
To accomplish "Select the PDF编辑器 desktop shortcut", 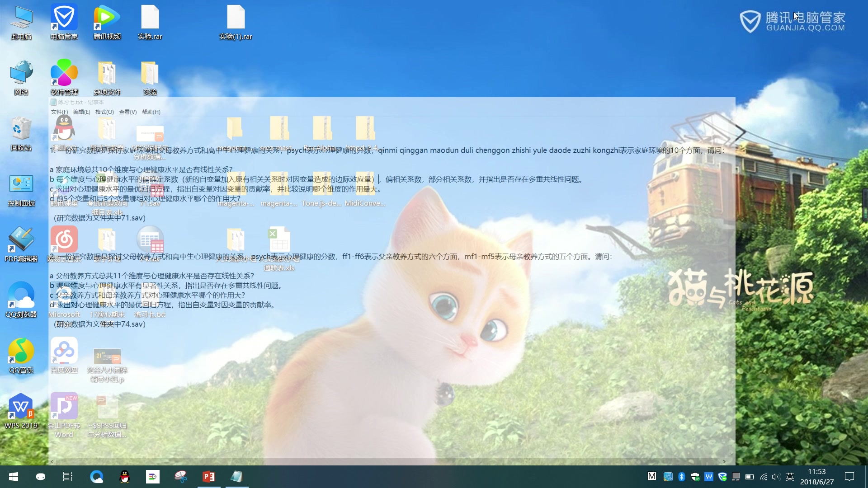I will tap(21, 245).
